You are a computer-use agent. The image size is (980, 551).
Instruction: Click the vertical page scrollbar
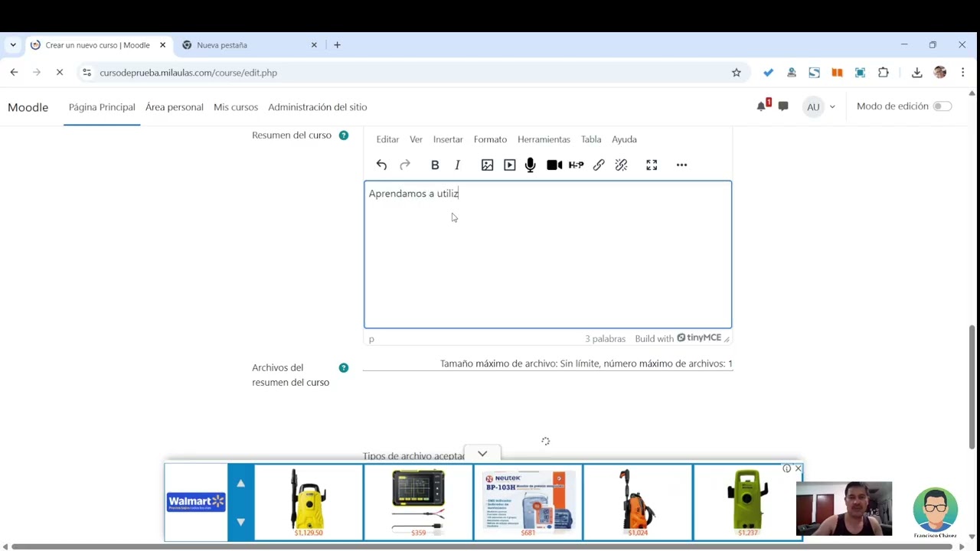coord(972,386)
